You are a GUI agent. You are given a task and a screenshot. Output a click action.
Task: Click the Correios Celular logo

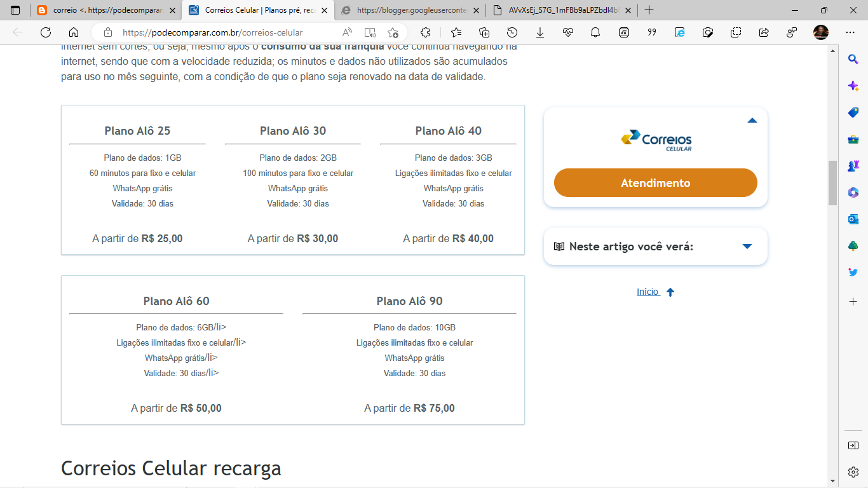point(656,140)
